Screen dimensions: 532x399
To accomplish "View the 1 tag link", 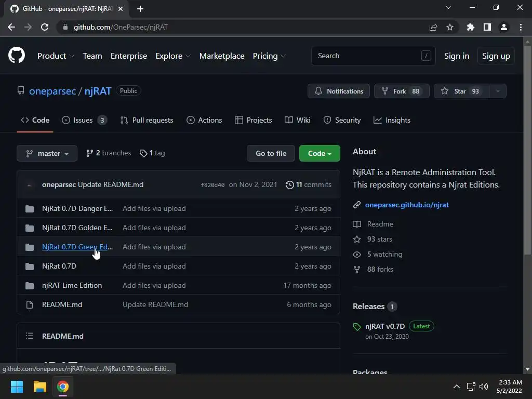I will click(152, 153).
